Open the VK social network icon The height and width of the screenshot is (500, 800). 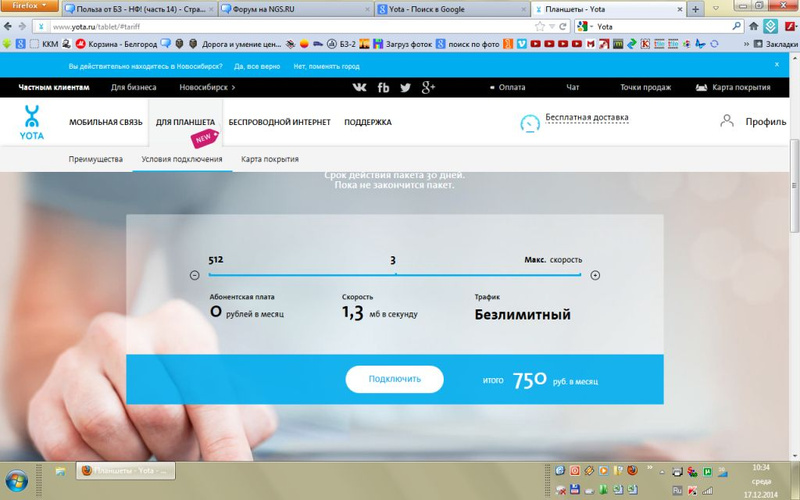point(359,87)
